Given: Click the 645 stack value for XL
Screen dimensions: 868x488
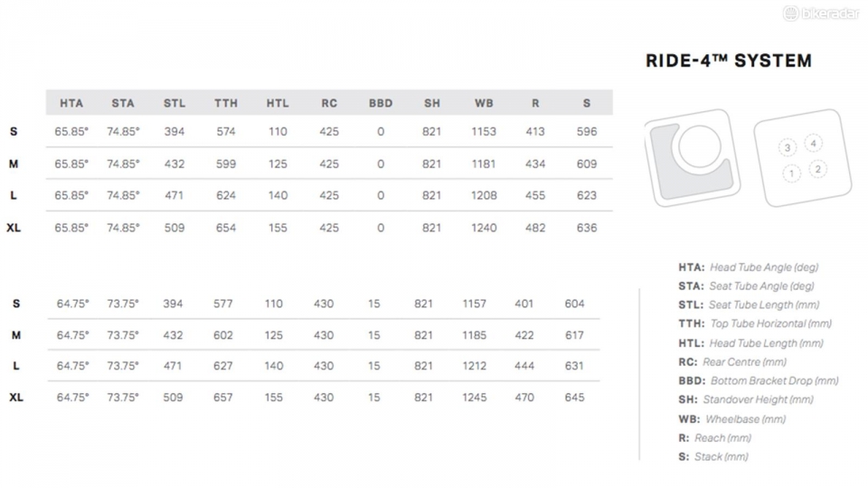Looking at the screenshot, I should click(x=575, y=398).
